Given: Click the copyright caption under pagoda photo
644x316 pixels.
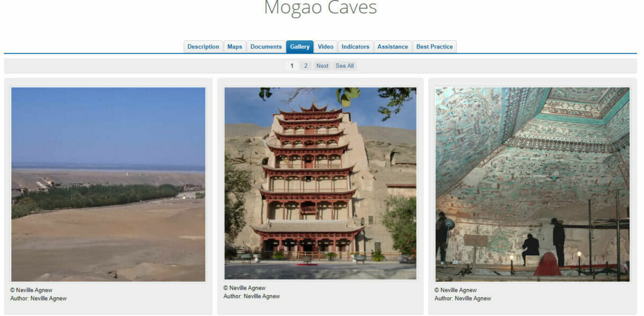Looking at the screenshot, I should [245, 288].
